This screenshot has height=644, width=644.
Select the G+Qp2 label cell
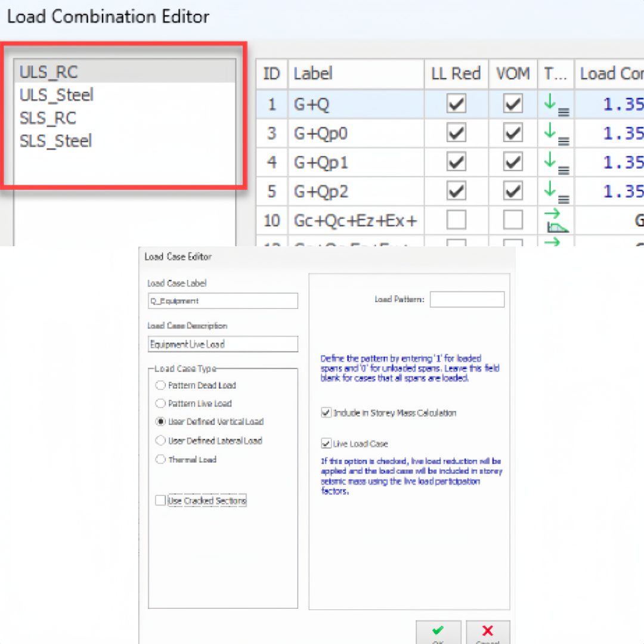coord(355,191)
